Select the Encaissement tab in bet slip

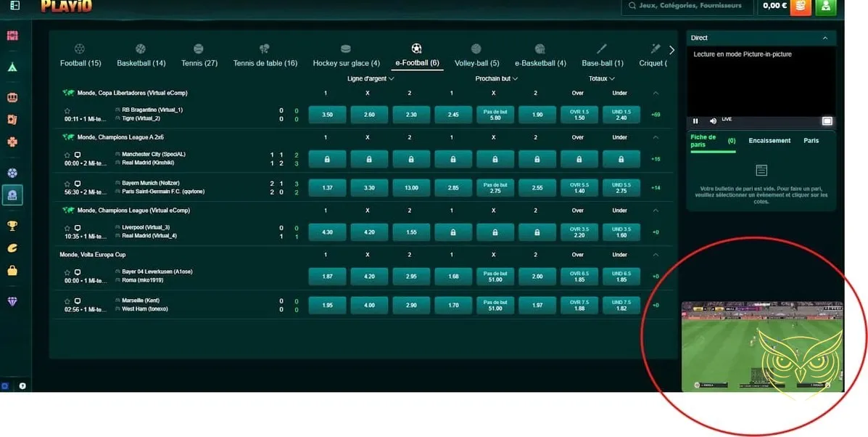[769, 141]
